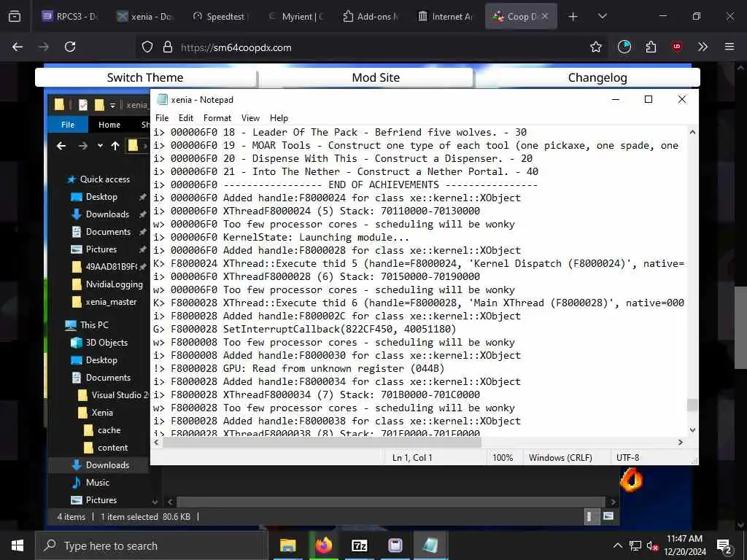The height and width of the screenshot is (560, 747).
Task: Open the xenia_master folder
Action: 104,302
